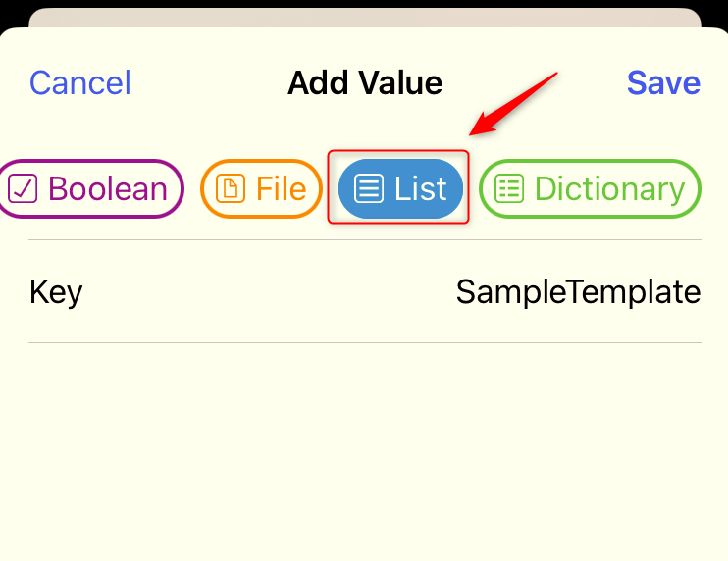
Task: Choose the purple Boolean type chip
Action: [x=92, y=188]
